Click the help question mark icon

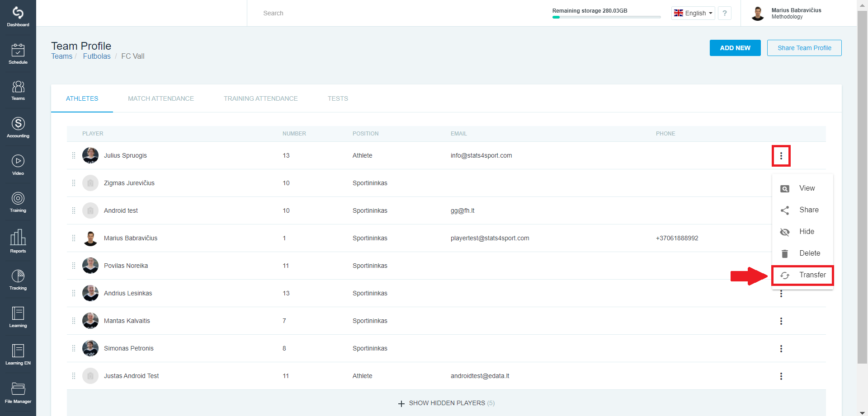(725, 13)
